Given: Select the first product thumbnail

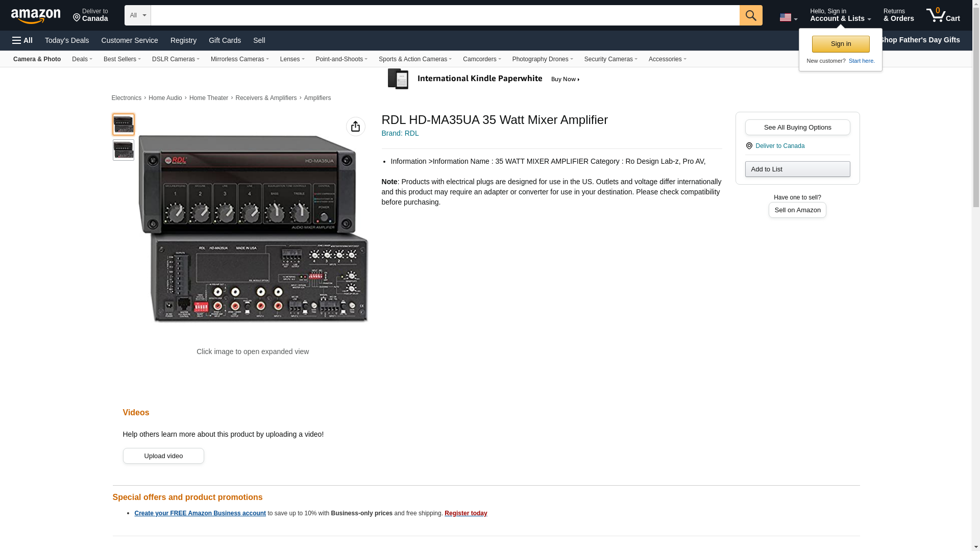Looking at the screenshot, I should 124,124.
